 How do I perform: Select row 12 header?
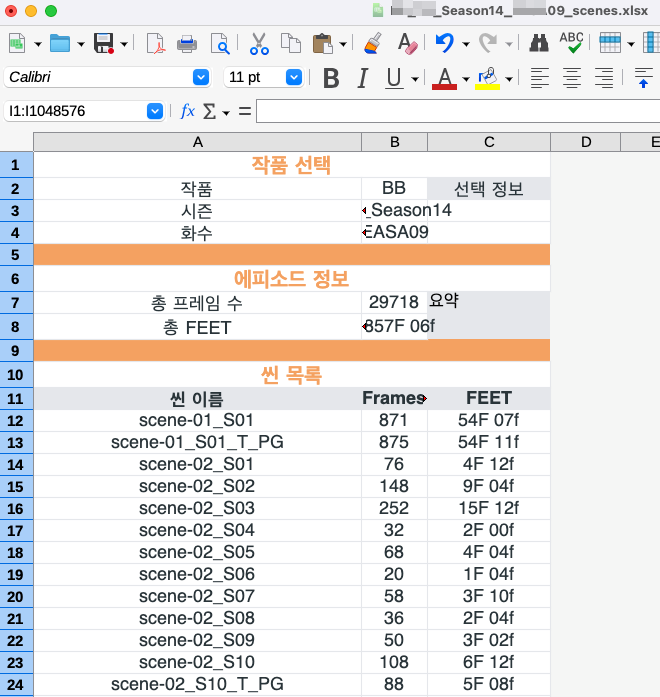pyautogui.click(x=16, y=421)
